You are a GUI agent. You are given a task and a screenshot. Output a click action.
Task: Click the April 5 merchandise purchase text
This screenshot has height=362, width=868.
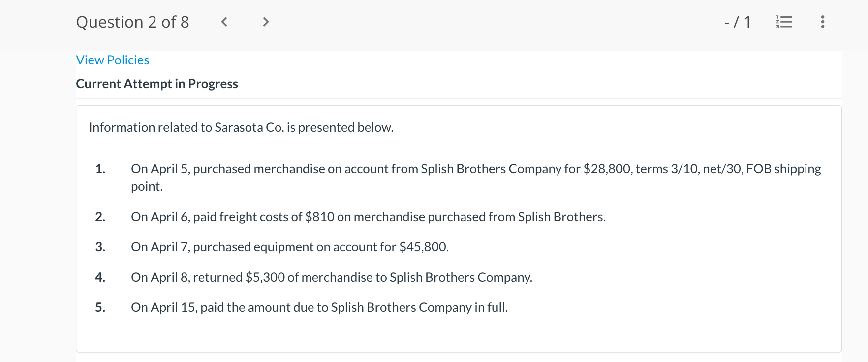(x=475, y=169)
